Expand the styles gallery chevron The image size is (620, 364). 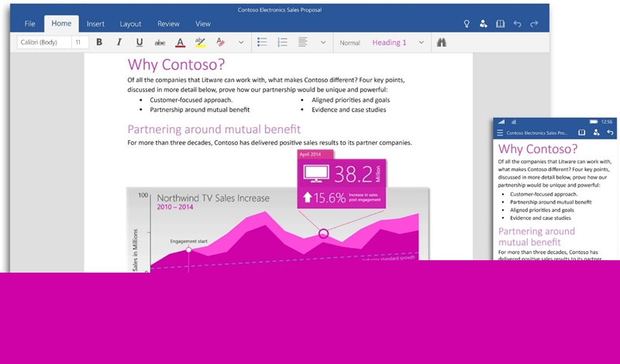point(421,43)
